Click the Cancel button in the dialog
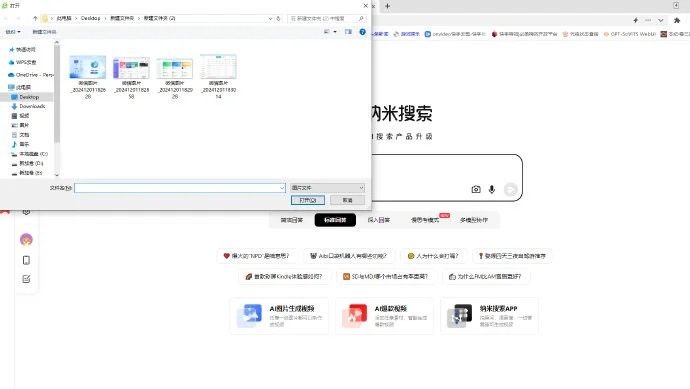The height and width of the screenshot is (389, 690). (x=347, y=200)
